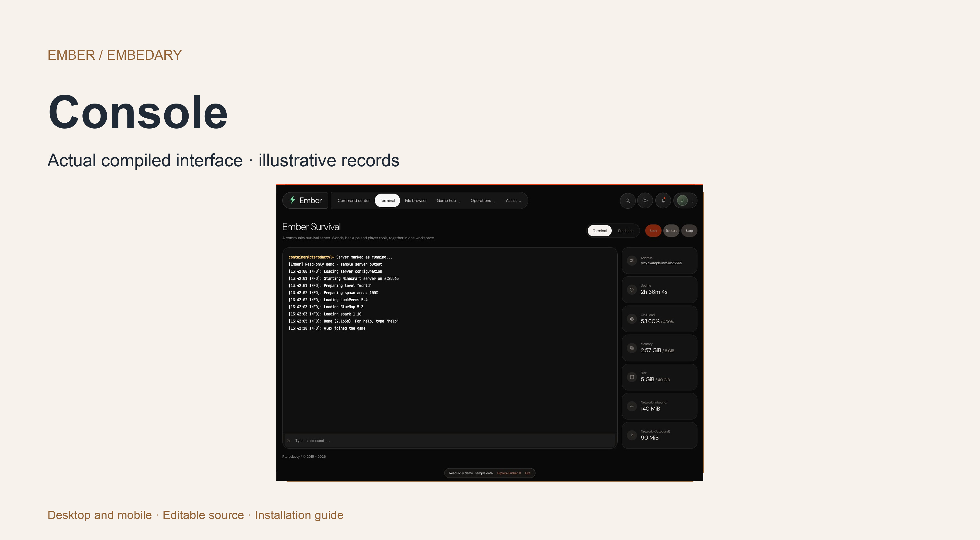980x540 pixels.
Task: Click the Network Outbound arrow icon
Action: pyautogui.click(x=632, y=435)
